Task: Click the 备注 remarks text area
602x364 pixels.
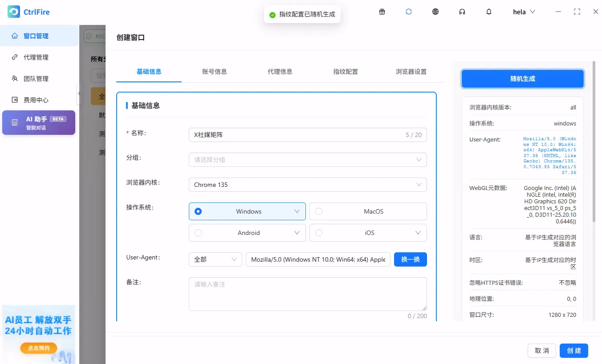Action: [x=307, y=294]
